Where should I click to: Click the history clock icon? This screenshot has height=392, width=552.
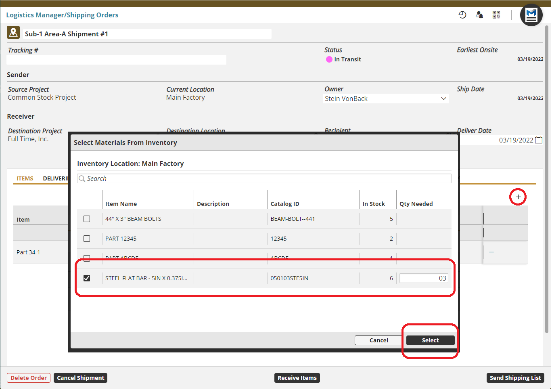462,15
